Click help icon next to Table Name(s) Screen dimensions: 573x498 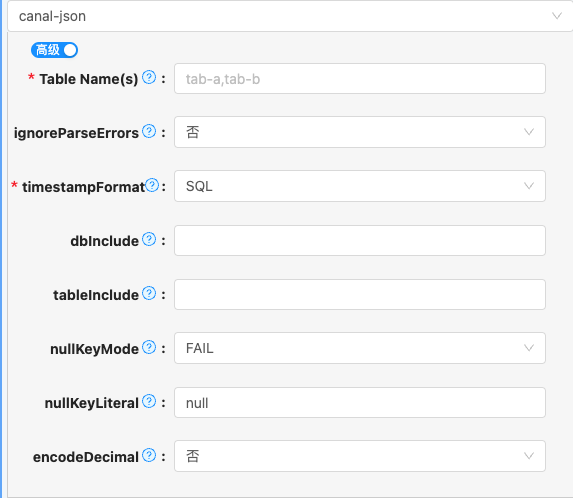point(149,77)
